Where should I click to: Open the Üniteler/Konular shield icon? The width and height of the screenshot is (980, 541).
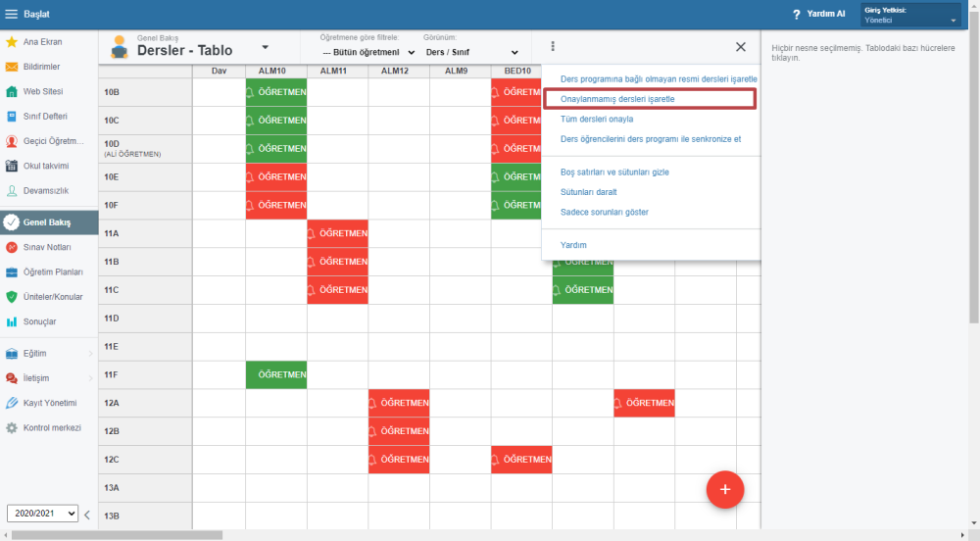(11, 297)
